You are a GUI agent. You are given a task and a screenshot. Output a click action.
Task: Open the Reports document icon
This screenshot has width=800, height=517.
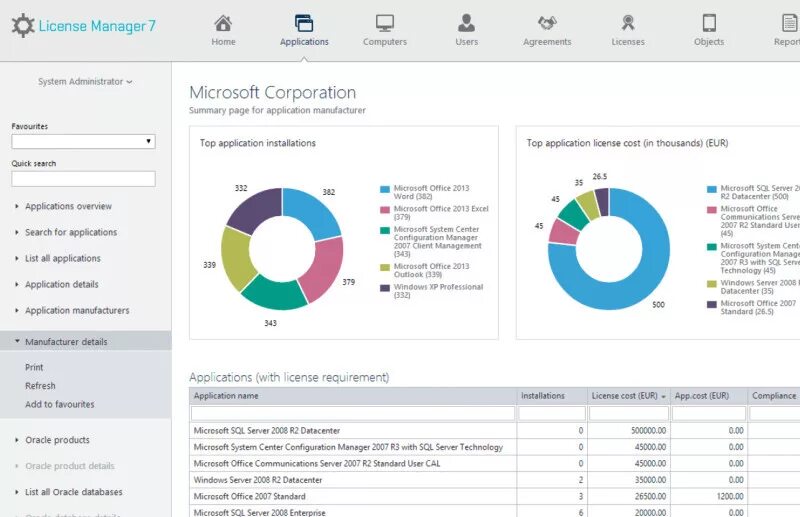point(790,23)
